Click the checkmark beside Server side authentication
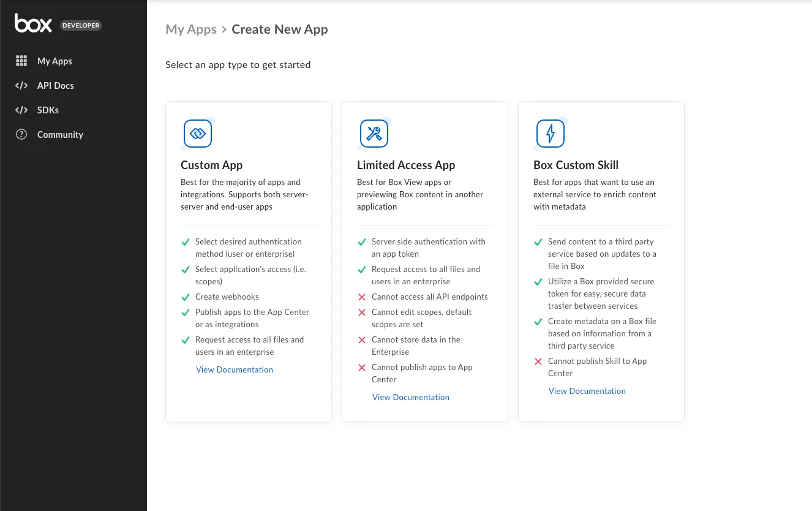 (362, 242)
